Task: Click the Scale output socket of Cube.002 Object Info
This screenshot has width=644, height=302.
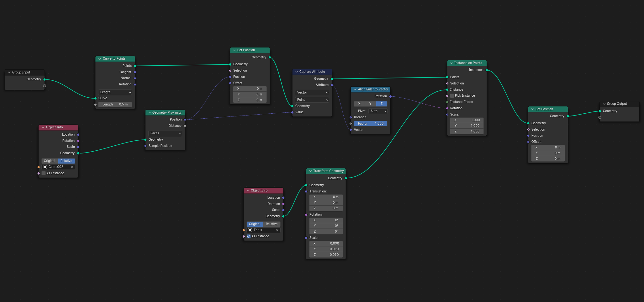Action: tap(78, 147)
